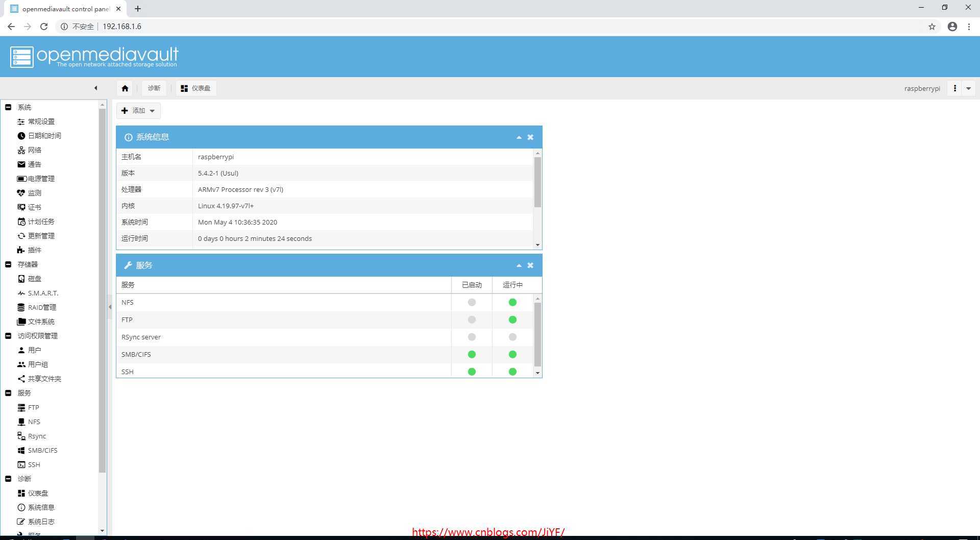Collapse the 诊断 tree section
980x540 pixels.
click(x=8, y=479)
